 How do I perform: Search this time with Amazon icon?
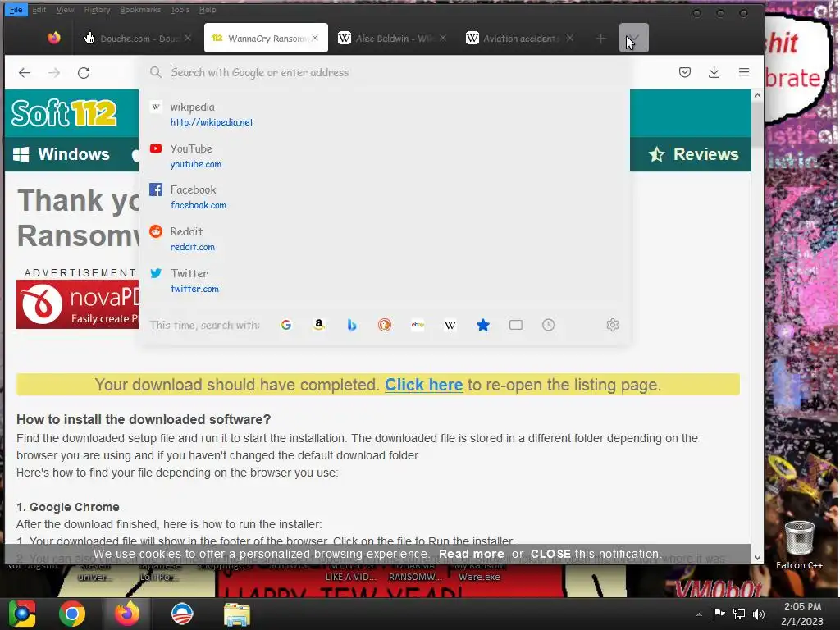coord(319,325)
